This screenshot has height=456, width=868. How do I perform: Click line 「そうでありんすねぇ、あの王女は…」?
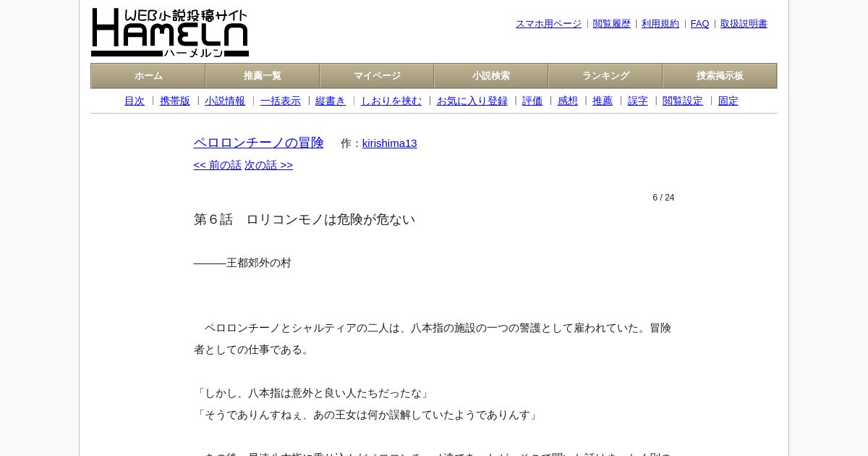point(367,415)
